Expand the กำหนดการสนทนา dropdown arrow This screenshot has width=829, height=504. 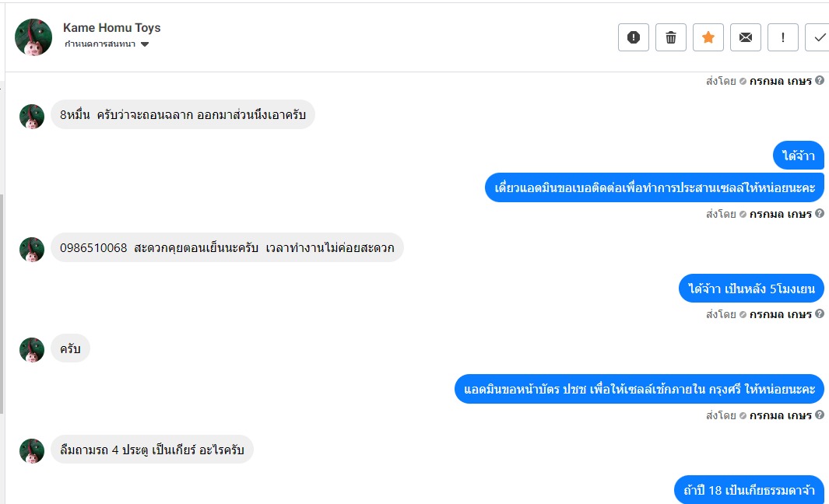145,44
